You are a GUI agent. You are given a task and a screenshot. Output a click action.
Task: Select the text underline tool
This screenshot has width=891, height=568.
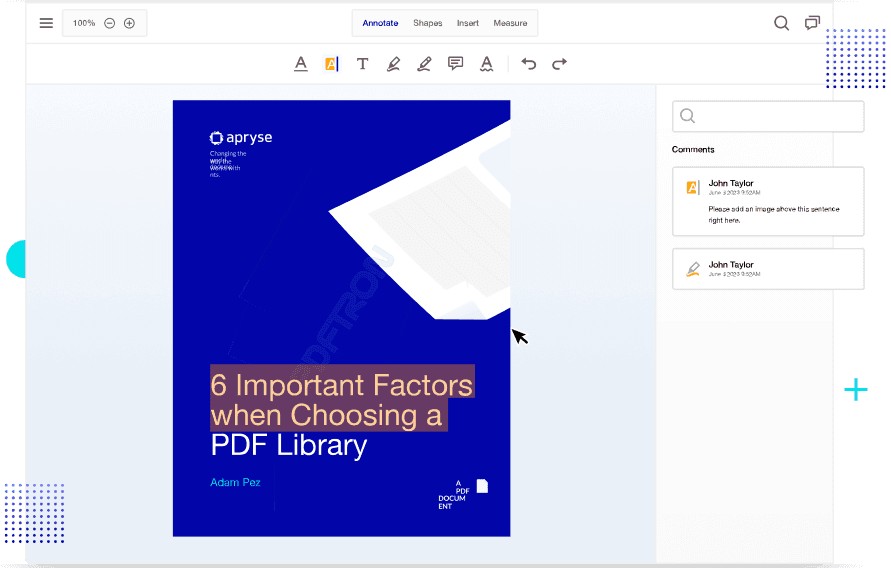point(301,64)
